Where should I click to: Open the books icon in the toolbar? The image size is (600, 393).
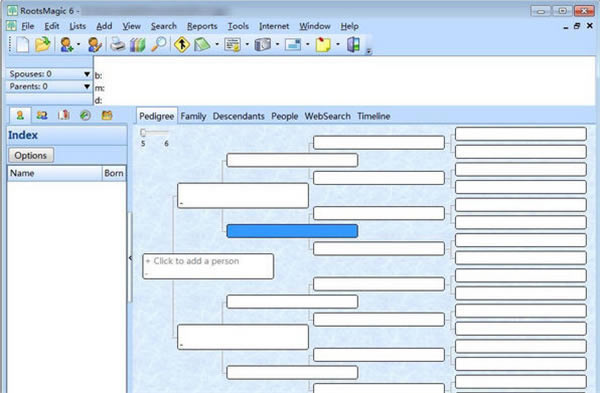(x=137, y=45)
